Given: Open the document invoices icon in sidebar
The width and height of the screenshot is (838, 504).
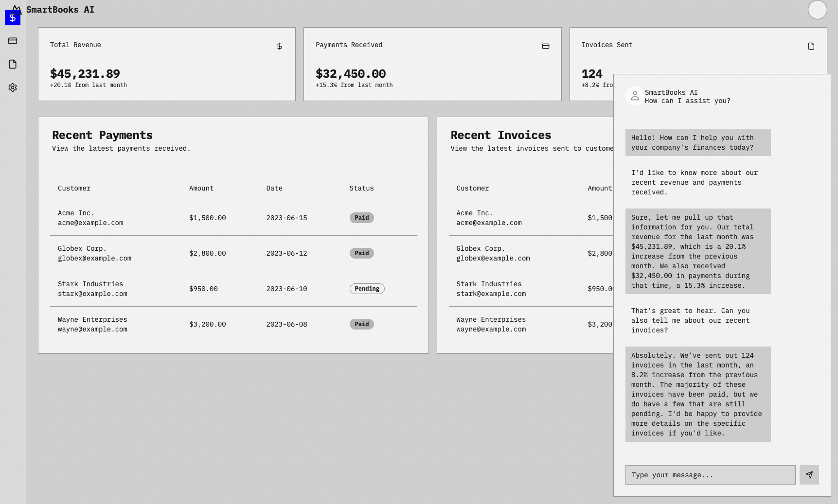Looking at the screenshot, I should tap(13, 64).
